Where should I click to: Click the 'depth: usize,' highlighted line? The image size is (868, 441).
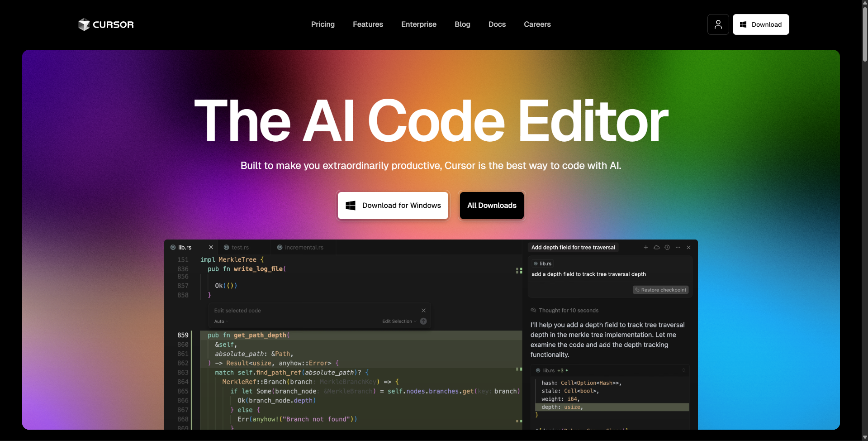click(x=612, y=407)
